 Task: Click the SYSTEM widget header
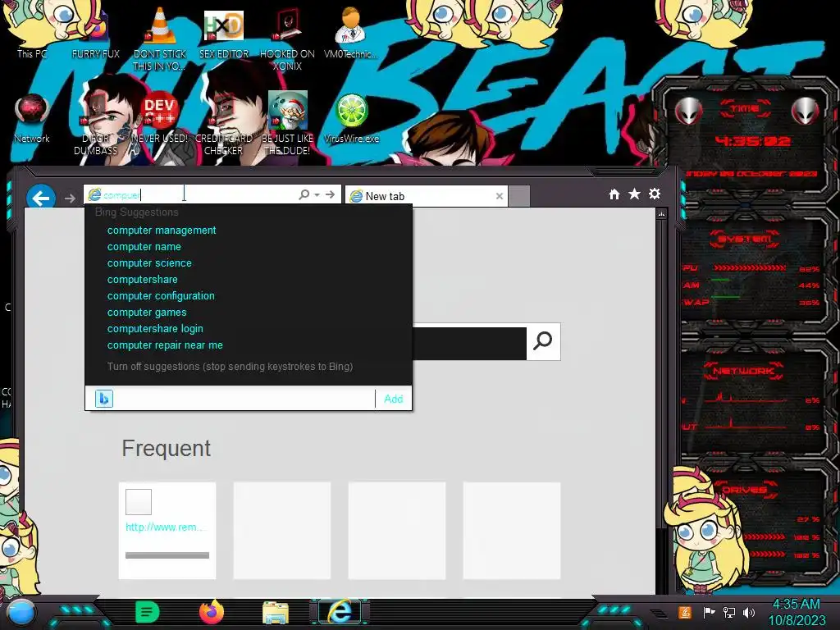tap(745, 239)
